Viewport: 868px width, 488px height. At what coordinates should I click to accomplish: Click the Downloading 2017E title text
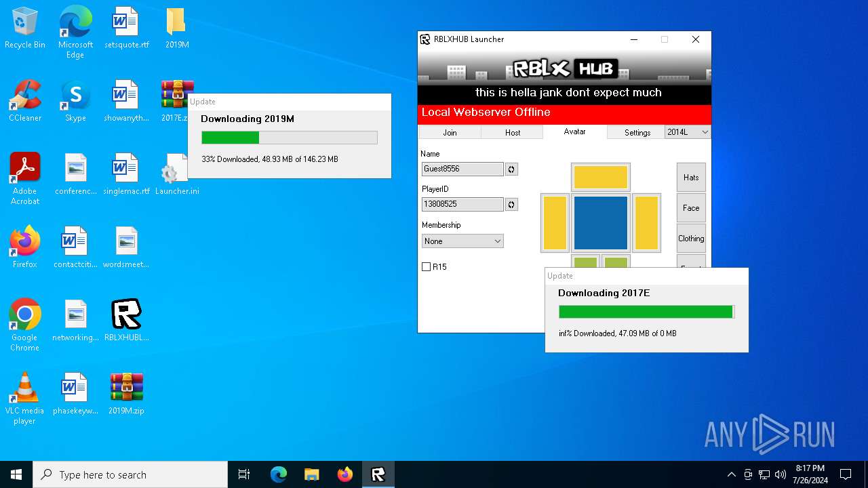(604, 293)
